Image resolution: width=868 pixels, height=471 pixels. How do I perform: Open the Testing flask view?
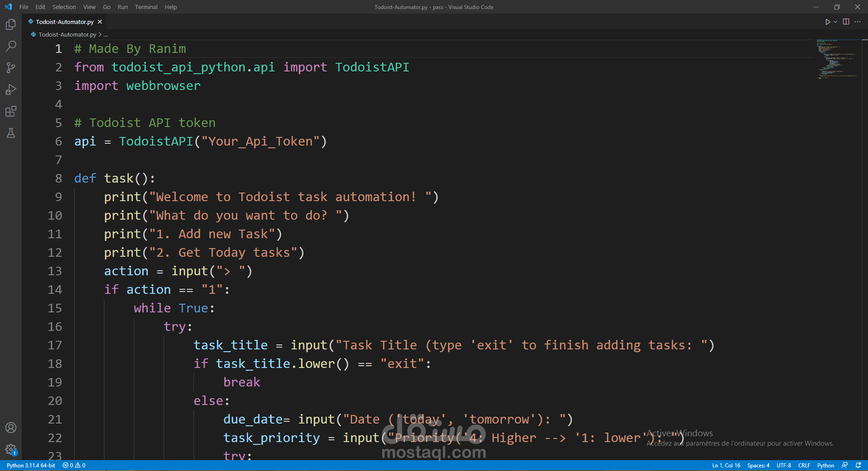tap(11, 133)
